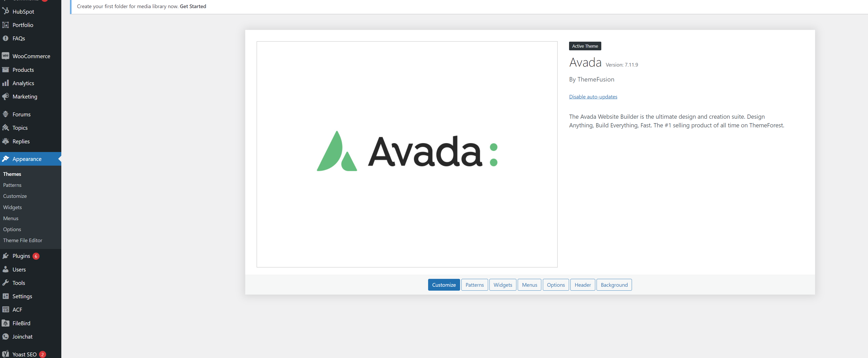868x358 pixels.
Task: Click the Customize button for Avada theme
Action: 443,284
